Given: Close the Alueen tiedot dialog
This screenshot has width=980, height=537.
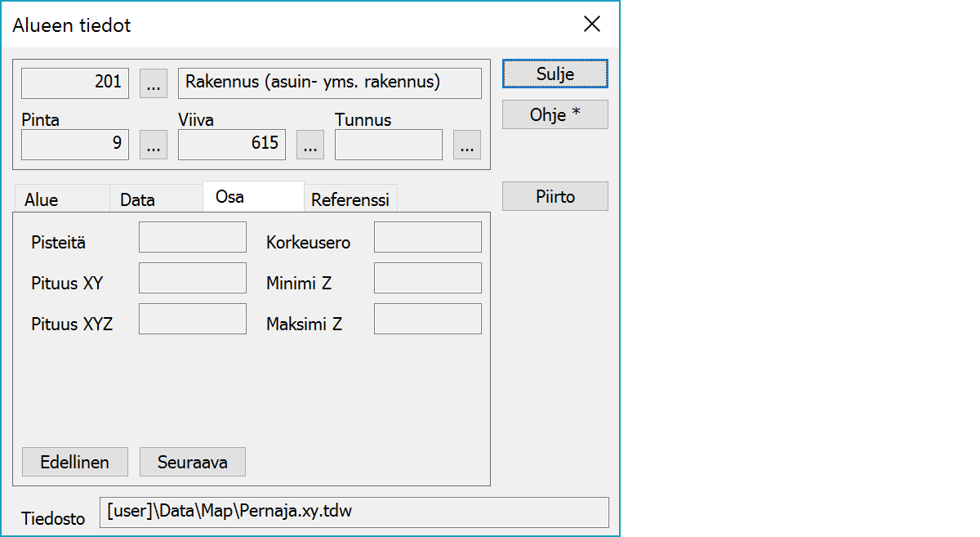Looking at the screenshot, I should (592, 25).
